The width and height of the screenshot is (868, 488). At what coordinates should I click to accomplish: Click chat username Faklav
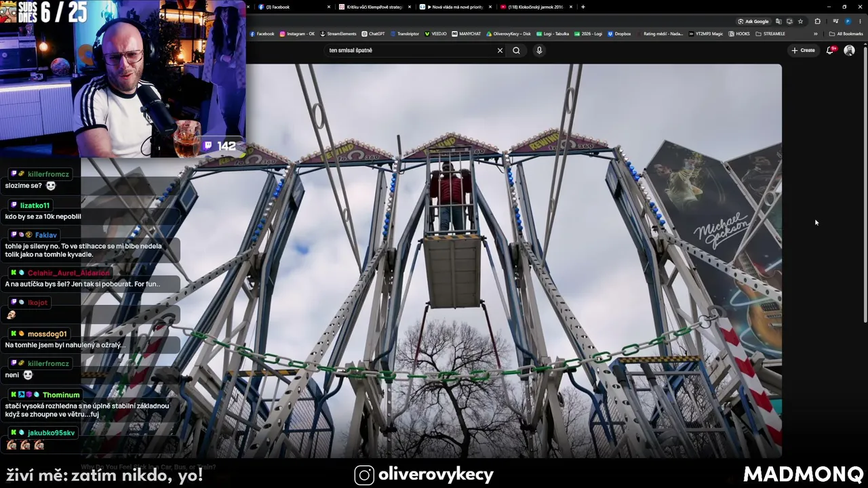click(46, 235)
